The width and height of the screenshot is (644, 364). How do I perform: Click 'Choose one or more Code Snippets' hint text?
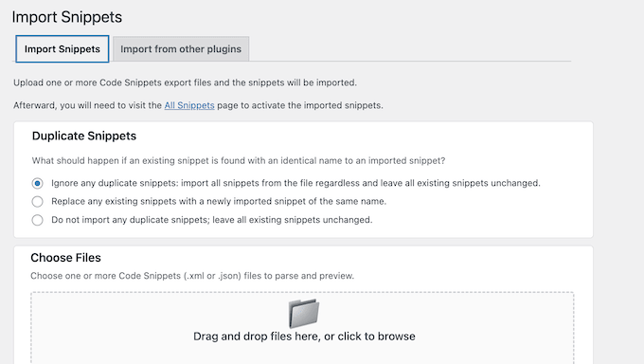(x=192, y=276)
